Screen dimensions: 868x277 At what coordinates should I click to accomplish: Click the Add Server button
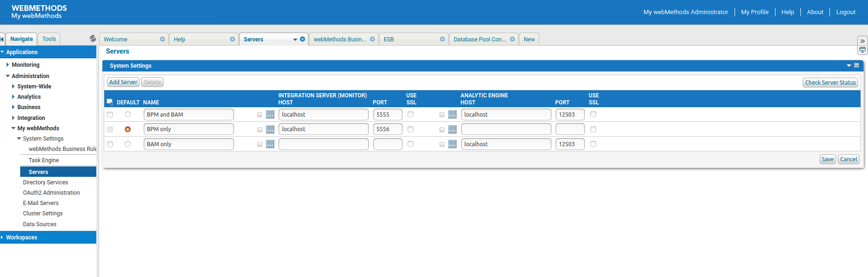123,82
